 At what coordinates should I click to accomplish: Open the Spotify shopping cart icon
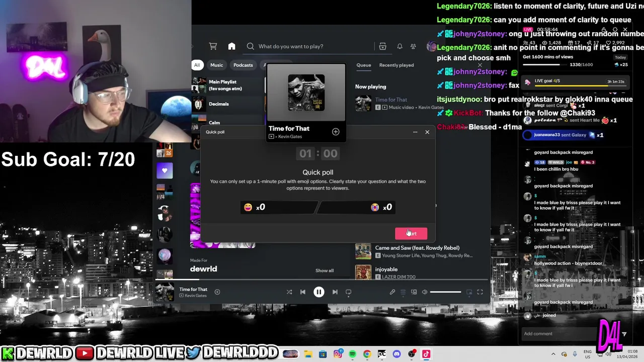tap(213, 46)
